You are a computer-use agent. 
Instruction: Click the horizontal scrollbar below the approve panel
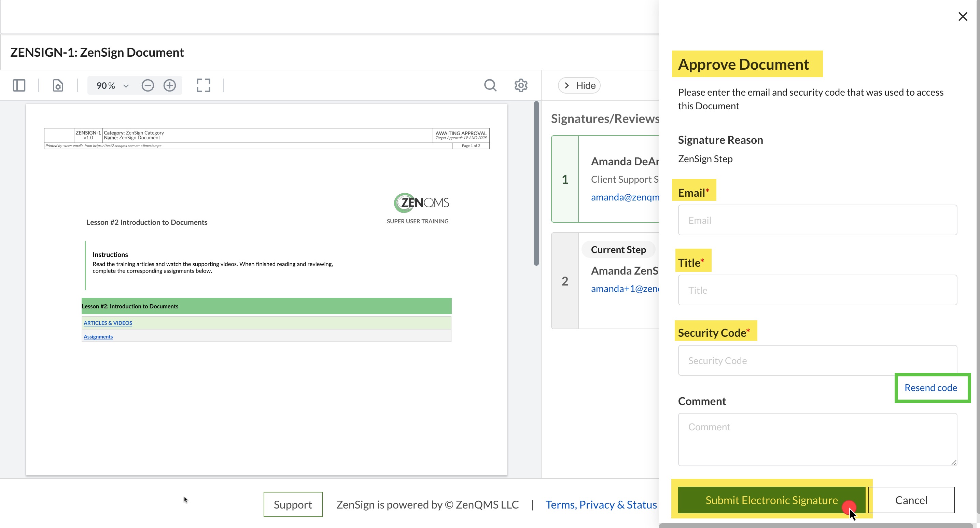coord(816,525)
